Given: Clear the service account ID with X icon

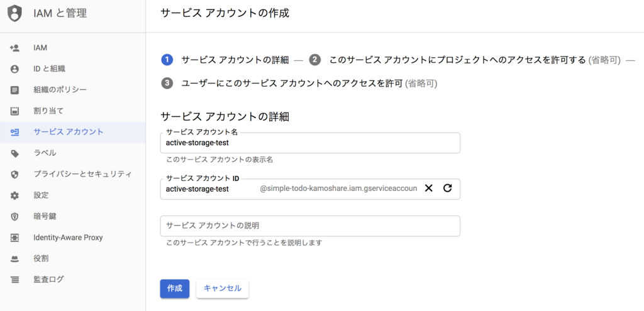Looking at the screenshot, I should (x=429, y=188).
